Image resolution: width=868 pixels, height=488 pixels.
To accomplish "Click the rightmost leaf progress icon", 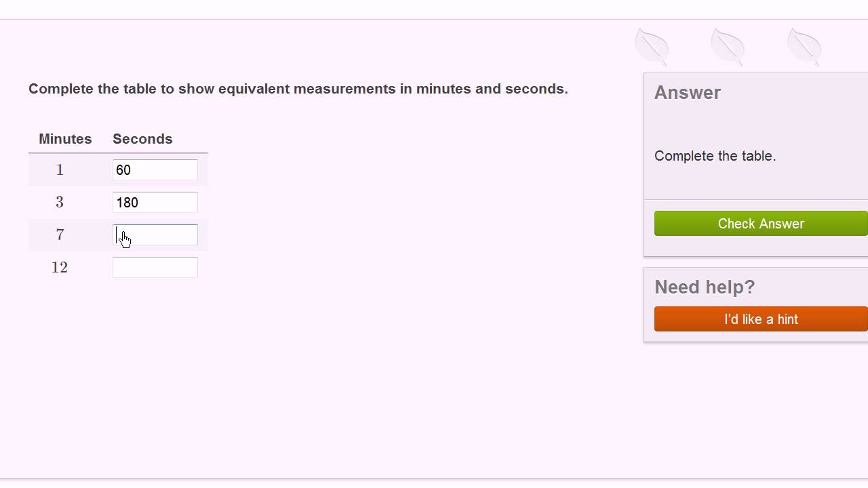I will point(804,46).
